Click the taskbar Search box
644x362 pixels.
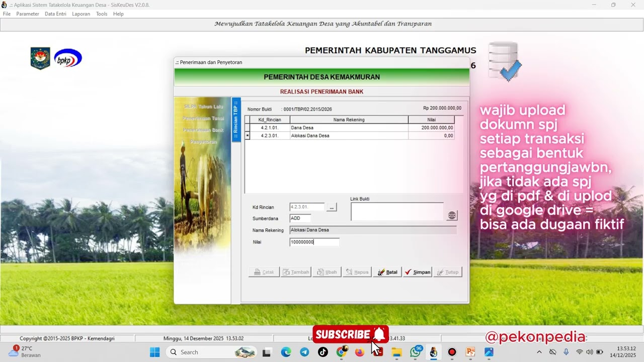pos(211,352)
